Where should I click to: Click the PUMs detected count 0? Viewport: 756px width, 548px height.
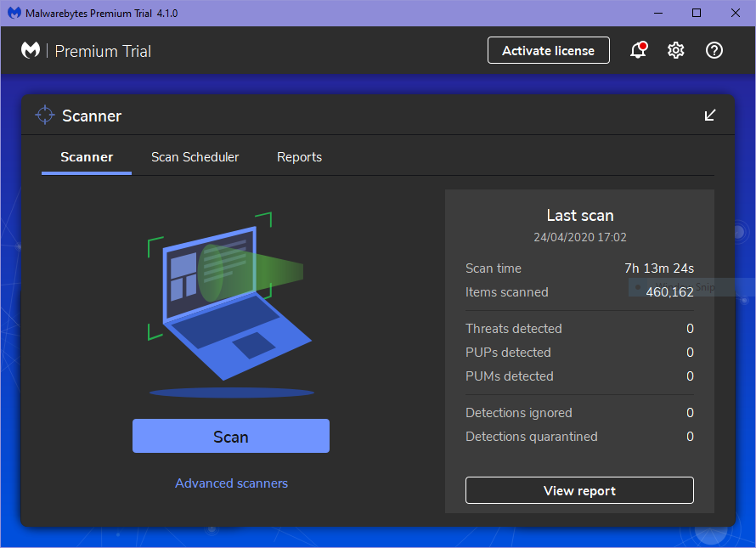690,376
